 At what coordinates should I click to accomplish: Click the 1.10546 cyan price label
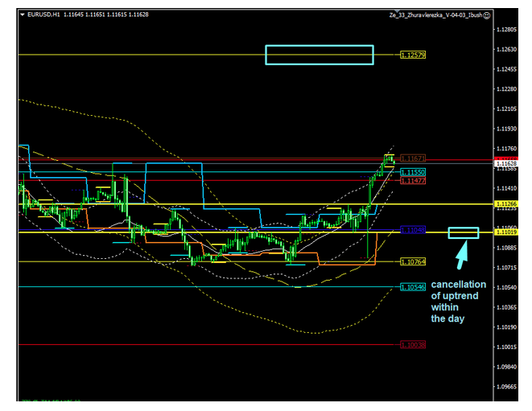coord(412,287)
